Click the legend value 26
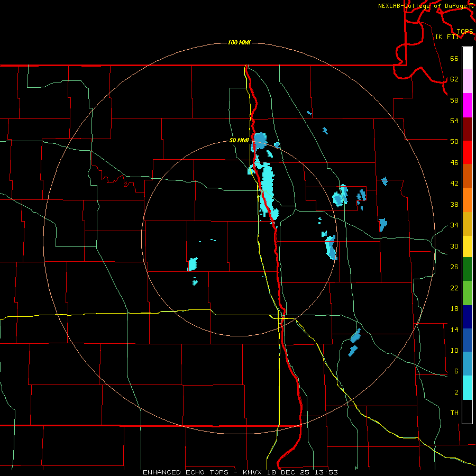The image size is (476, 476). [454, 267]
